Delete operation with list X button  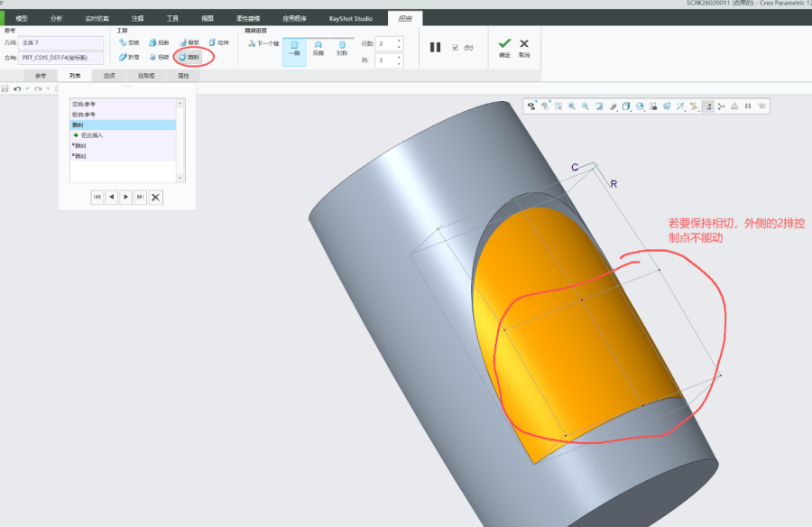tap(155, 197)
